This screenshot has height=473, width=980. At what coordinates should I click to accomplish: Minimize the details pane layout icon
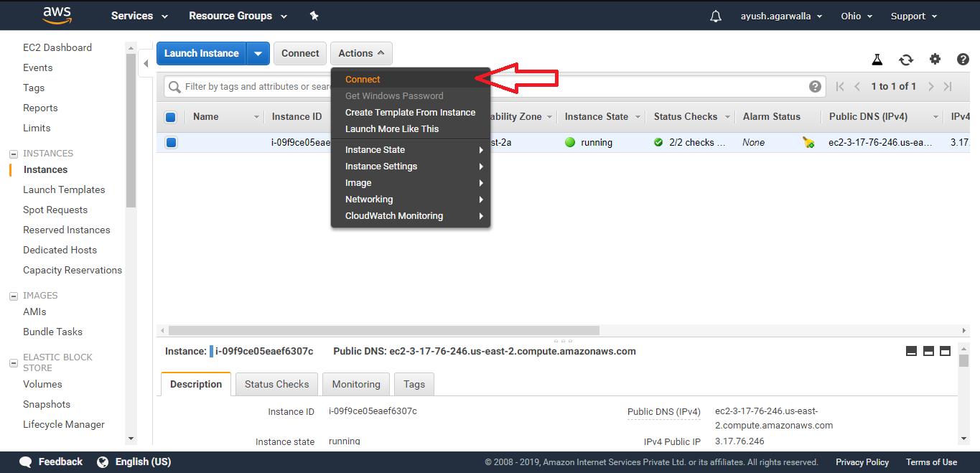(911, 351)
